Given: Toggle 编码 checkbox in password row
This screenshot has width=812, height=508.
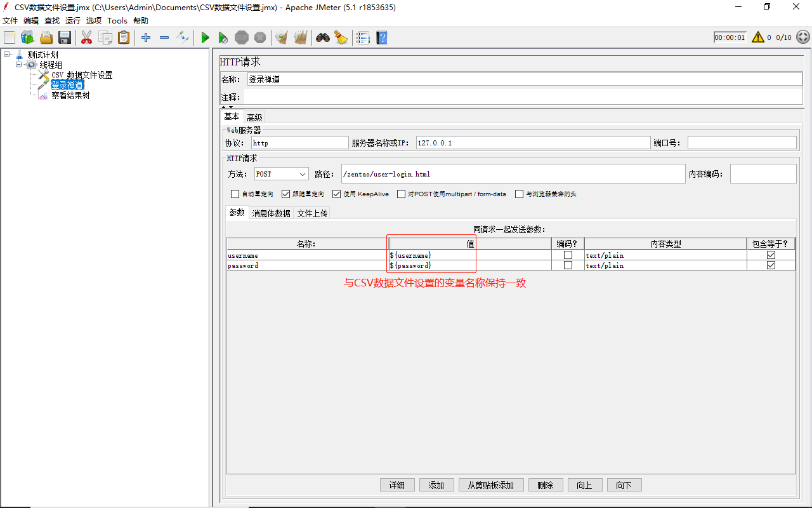Looking at the screenshot, I should pos(568,265).
